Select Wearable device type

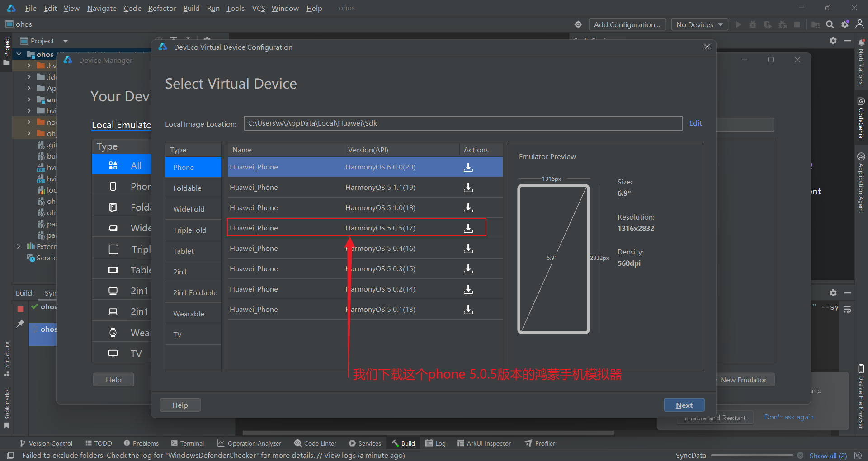point(189,314)
